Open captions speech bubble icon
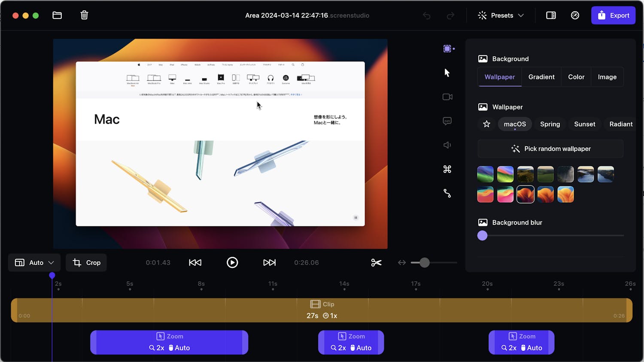 pyautogui.click(x=447, y=121)
